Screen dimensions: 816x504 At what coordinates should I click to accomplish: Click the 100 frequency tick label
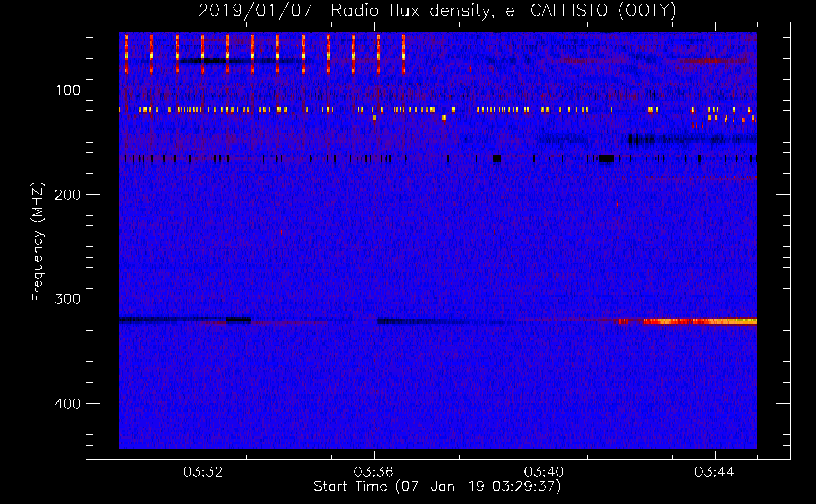click(x=68, y=91)
